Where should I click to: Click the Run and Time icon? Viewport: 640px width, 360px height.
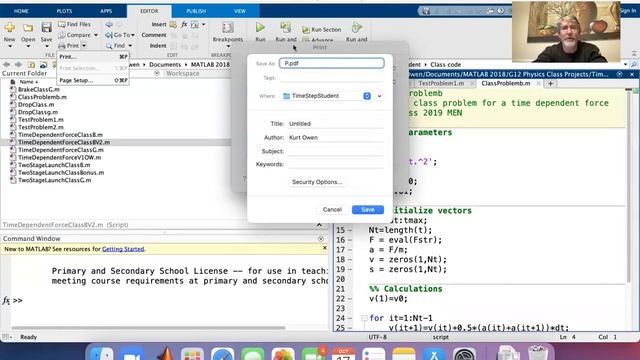(x=356, y=27)
